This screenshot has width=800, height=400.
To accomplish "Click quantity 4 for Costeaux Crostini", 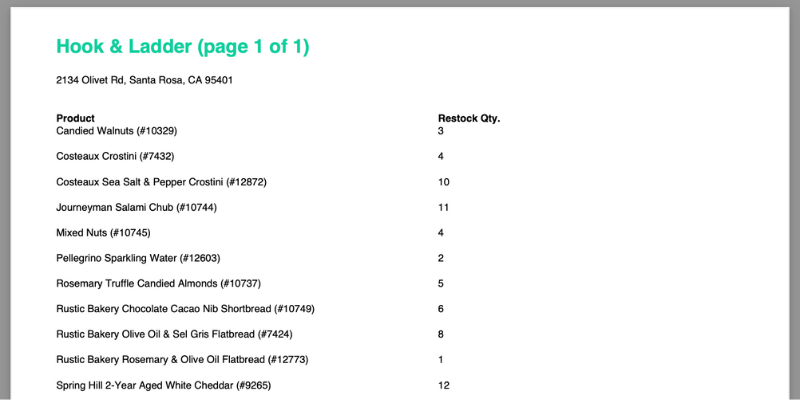I will (441, 157).
